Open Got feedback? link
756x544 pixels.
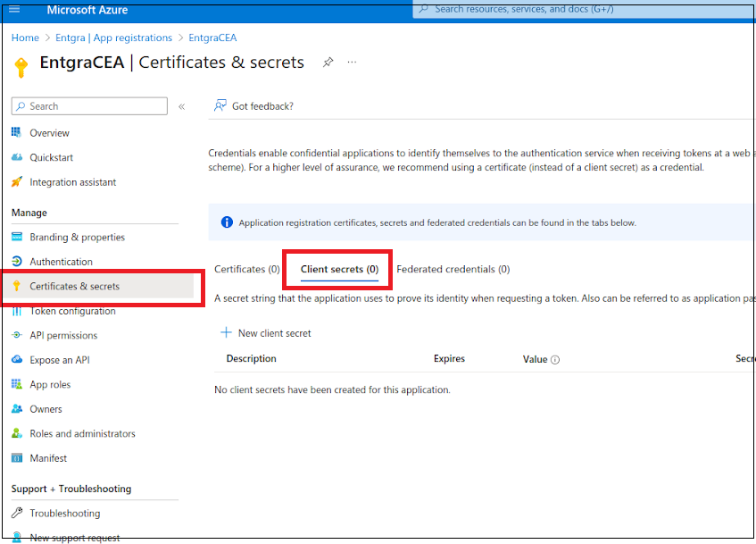click(x=262, y=106)
